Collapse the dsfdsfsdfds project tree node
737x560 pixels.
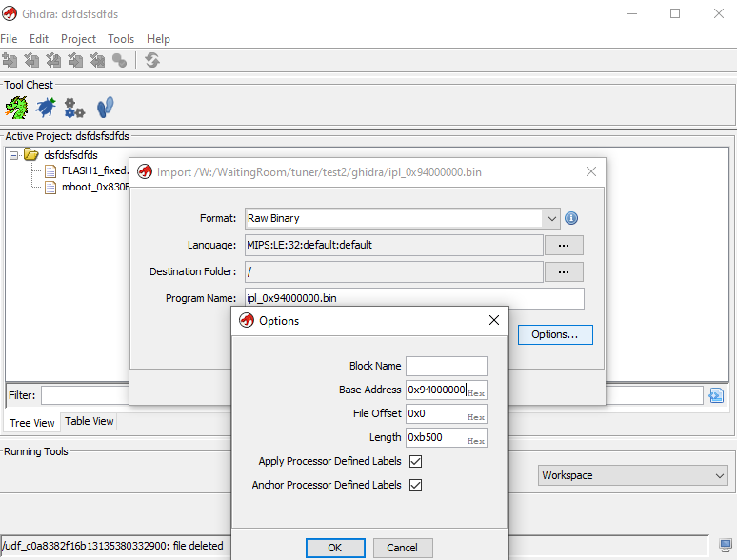tap(13, 155)
